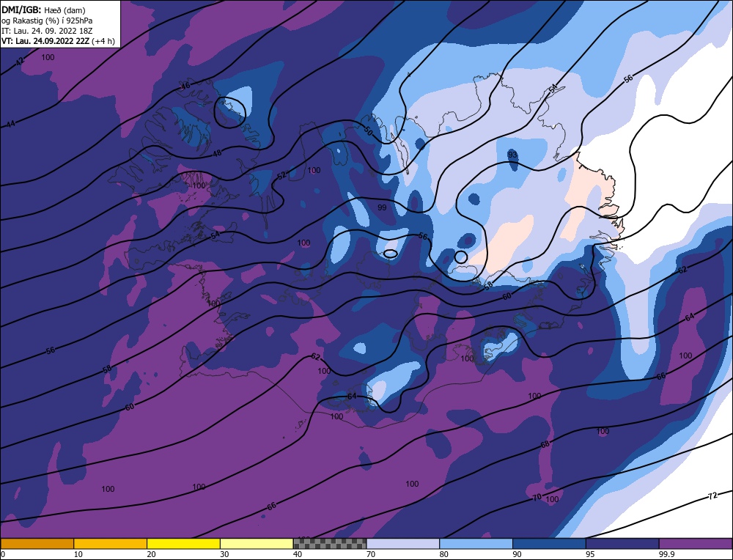Image resolution: width=733 pixels, height=560 pixels.
Task: Click the legend tick label 99.9
Action: (667, 554)
